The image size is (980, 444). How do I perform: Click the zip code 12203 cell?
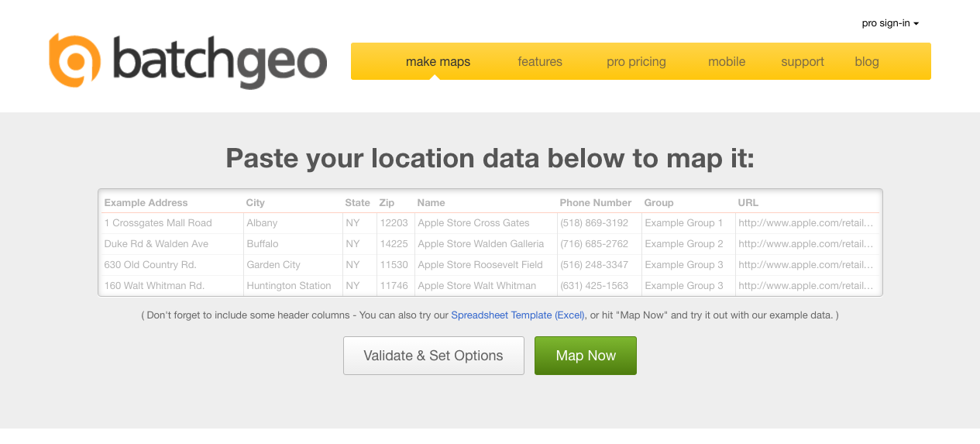[395, 223]
